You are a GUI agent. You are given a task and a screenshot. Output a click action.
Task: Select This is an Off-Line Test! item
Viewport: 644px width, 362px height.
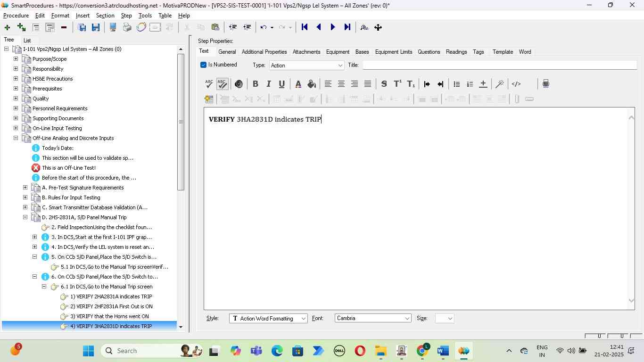point(69,168)
